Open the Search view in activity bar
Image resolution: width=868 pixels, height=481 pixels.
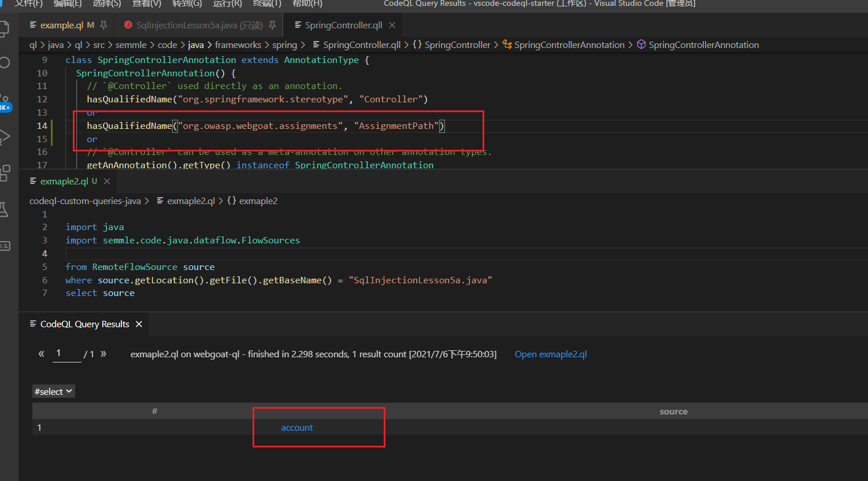click(x=5, y=62)
